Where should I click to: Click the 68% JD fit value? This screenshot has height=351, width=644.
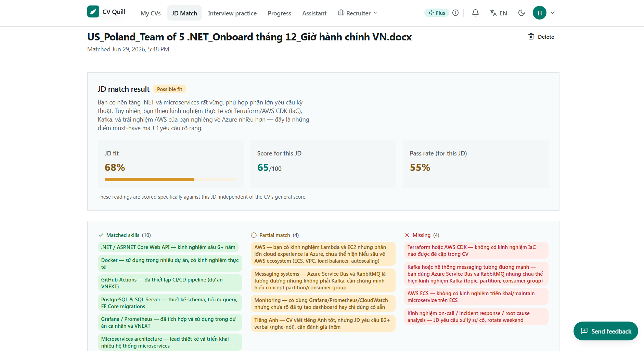115,167
